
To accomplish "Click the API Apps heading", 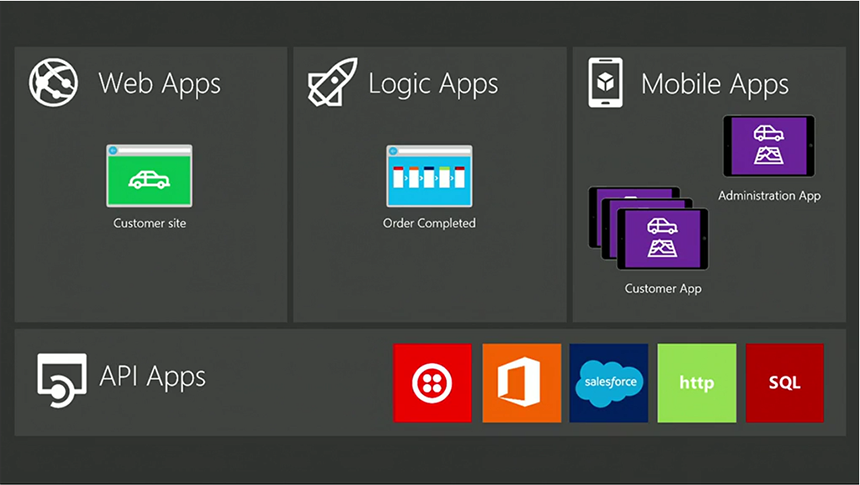I will coord(152,377).
